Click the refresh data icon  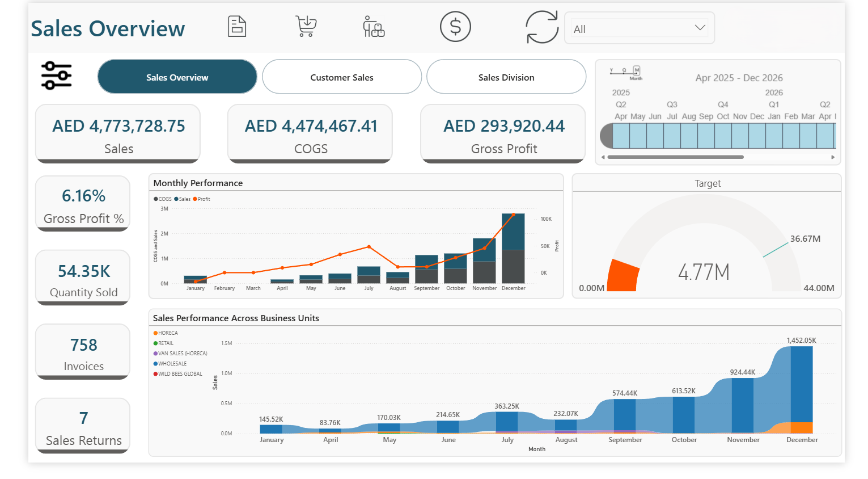(x=541, y=27)
